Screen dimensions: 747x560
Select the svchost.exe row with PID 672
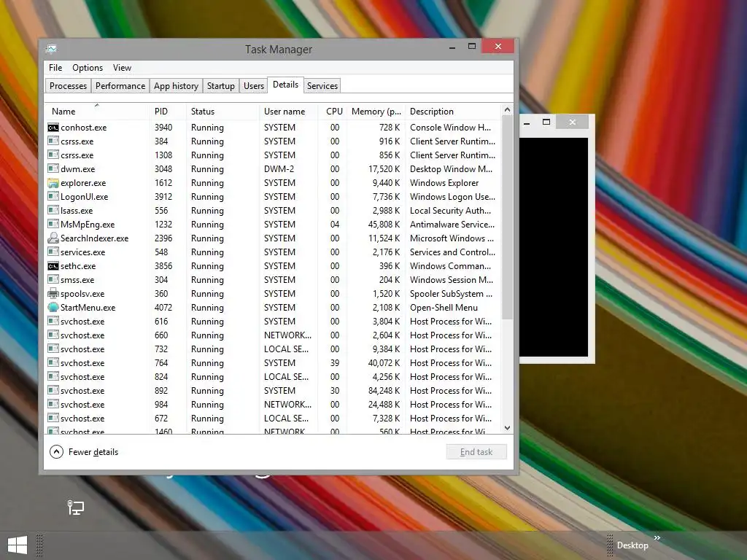point(274,418)
